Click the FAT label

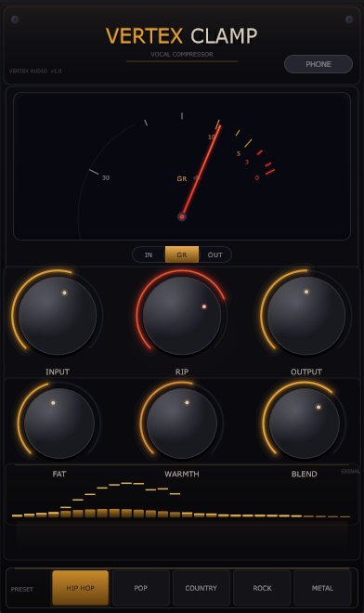pyautogui.click(x=59, y=474)
